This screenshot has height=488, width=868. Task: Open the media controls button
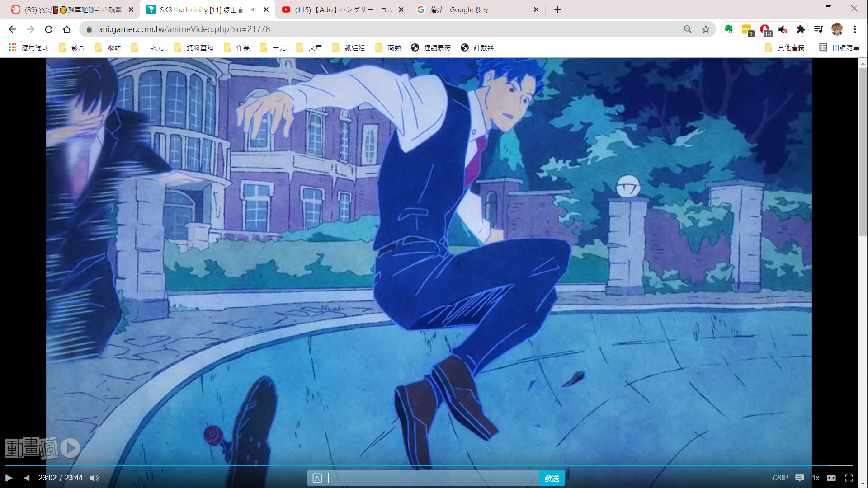(x=818, y=29)
